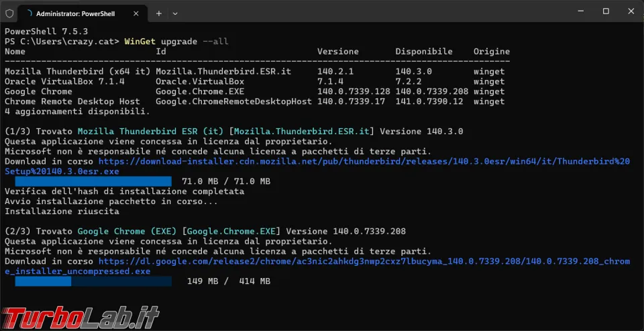
Task: Open the Thunderbird download-installer URL
Action: (x=317, y=166)
